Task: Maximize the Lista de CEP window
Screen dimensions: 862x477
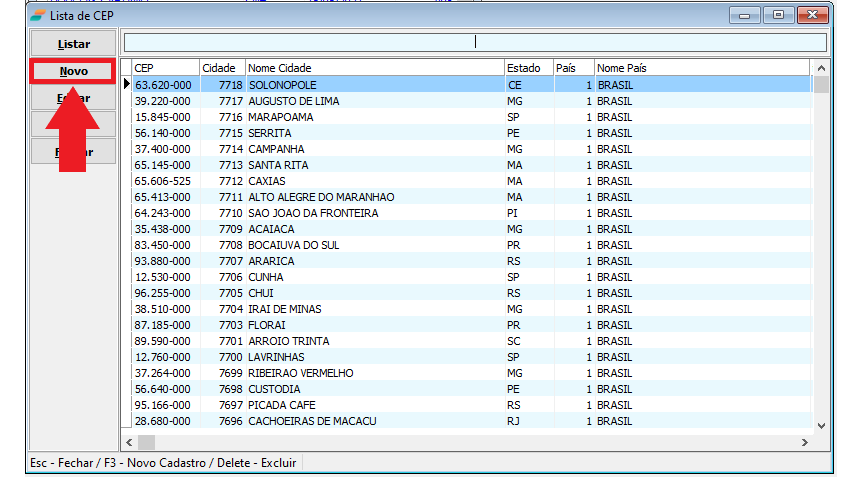Action: tap(778, 15)
